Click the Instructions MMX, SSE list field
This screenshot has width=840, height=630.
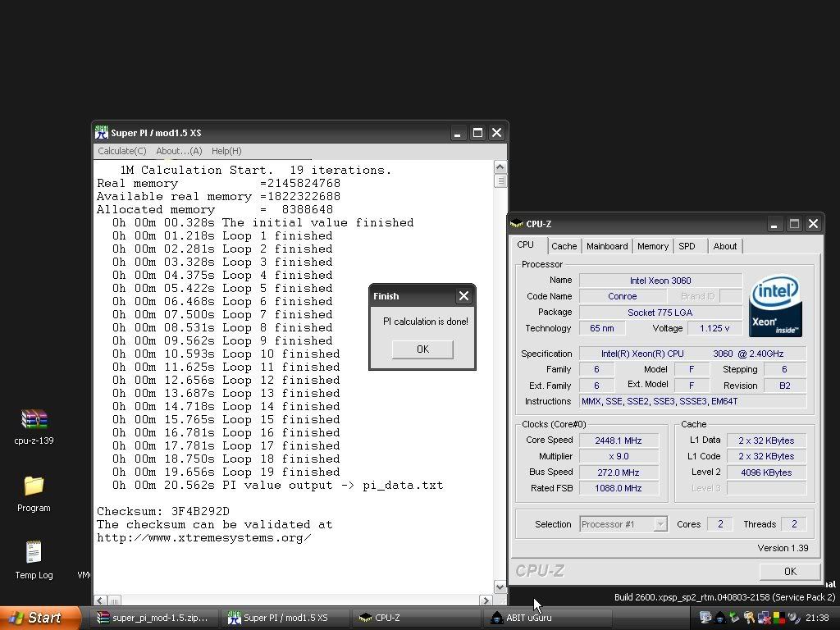[692, 401]
